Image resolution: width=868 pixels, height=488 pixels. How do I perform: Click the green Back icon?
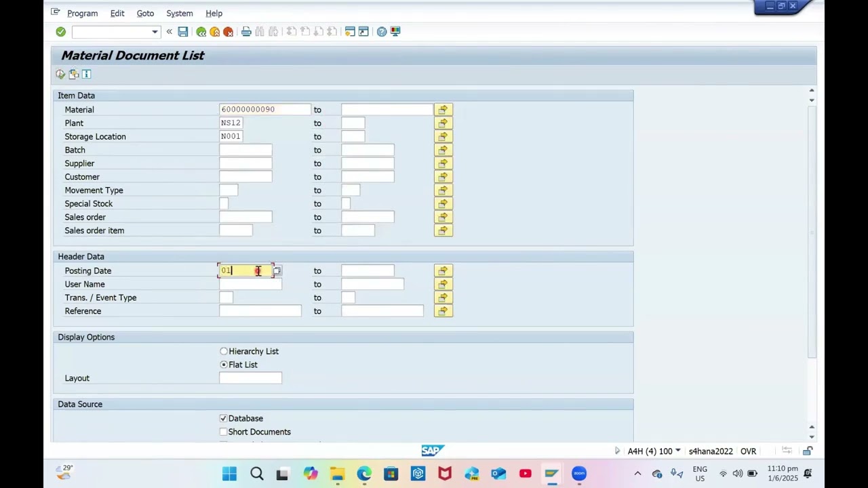201,32
